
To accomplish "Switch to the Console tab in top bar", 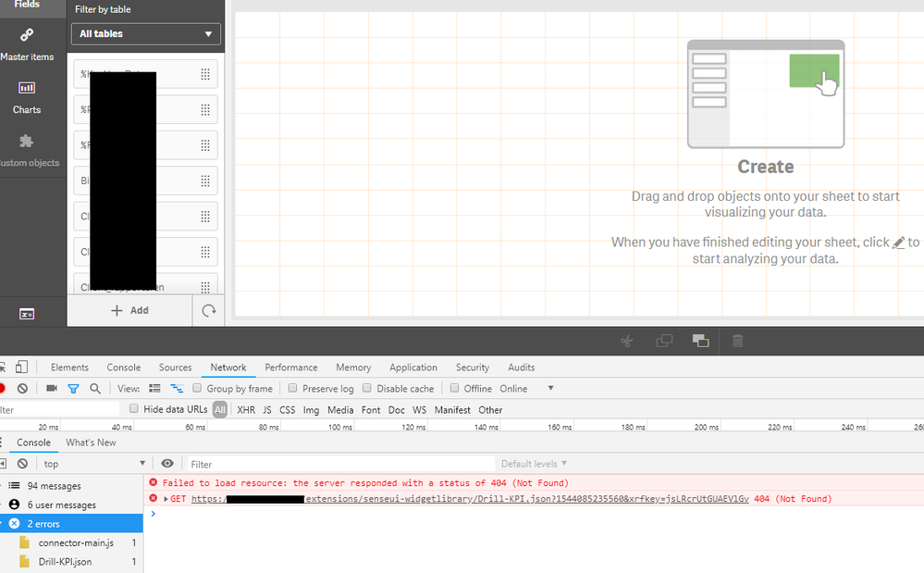I will [124, 367].
